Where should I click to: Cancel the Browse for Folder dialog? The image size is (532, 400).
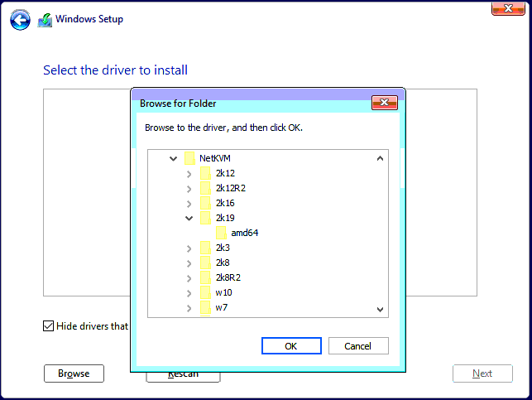pos(358,346)
